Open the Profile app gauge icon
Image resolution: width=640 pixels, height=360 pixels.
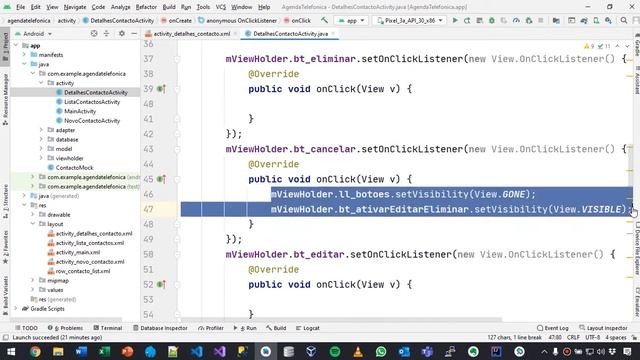click(x=516, y=20)
